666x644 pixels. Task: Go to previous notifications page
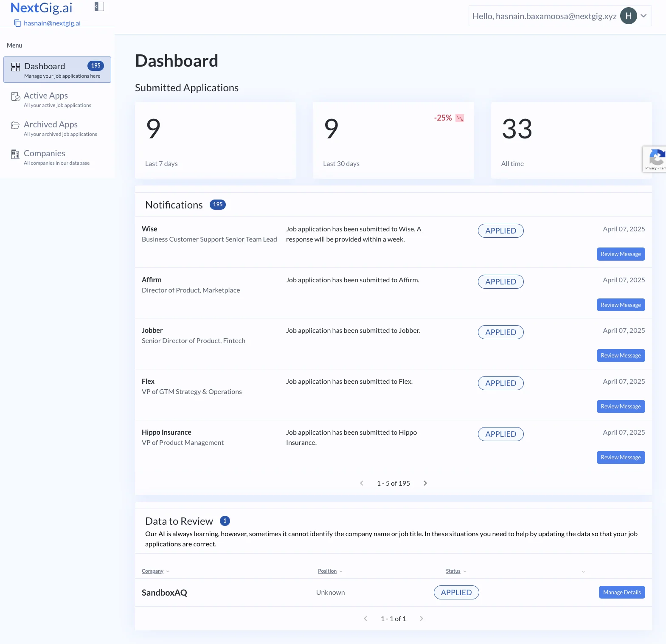pos(362,483)
